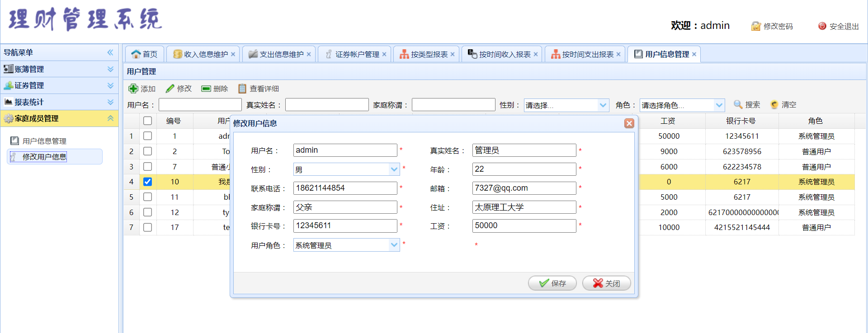The image size is (868, 333).
Task: Click the 修改密码 icon in header
Action: (x=756, y=26)
